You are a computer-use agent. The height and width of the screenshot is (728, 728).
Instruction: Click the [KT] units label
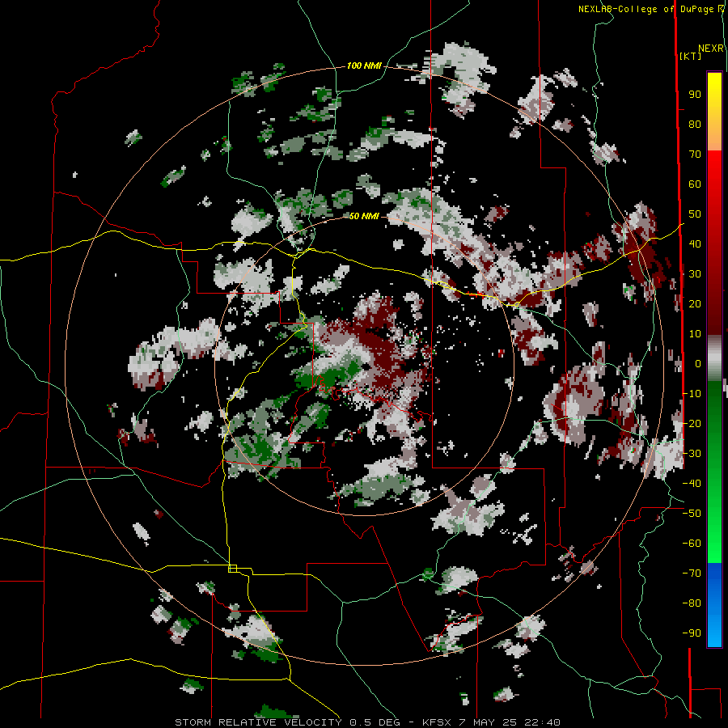[690, 56]
